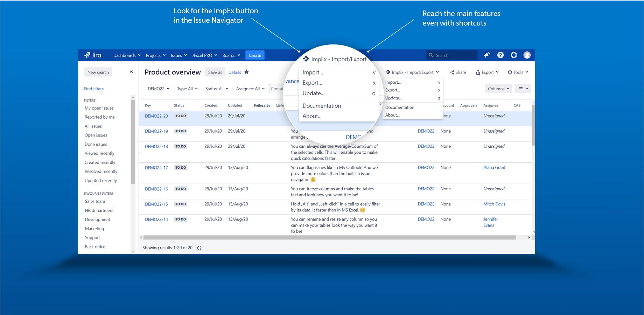Screen dimensions: 644x315
Task: Open the Share button
Action: click(x=458, y=72)
